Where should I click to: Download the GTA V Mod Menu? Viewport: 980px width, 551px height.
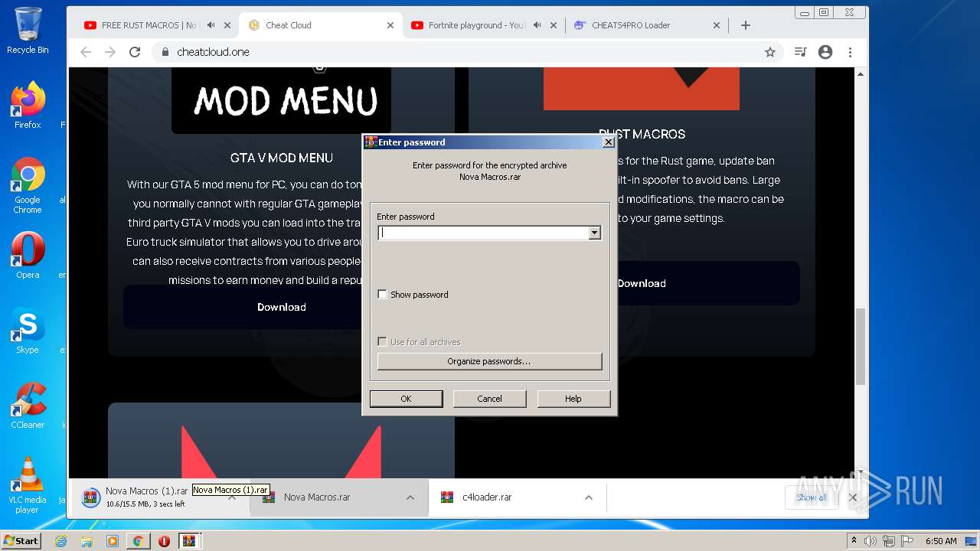point(282,307)
